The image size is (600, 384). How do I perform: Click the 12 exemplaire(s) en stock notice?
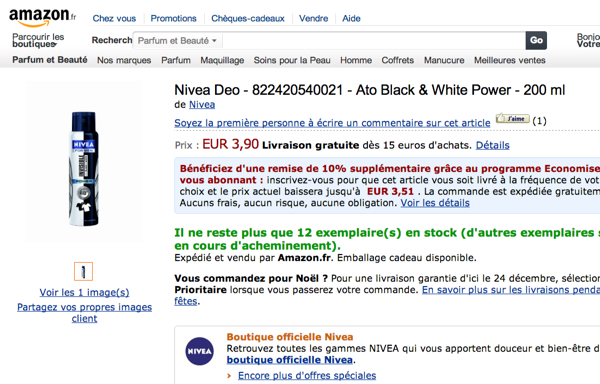pyautogui.click(x=387, y=239)
